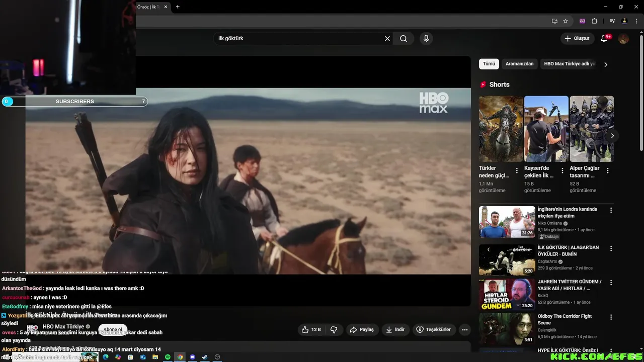The image size is (644, 362).
Task: Open options menu for Alper Çağlar Short
Action: [607, 171]
